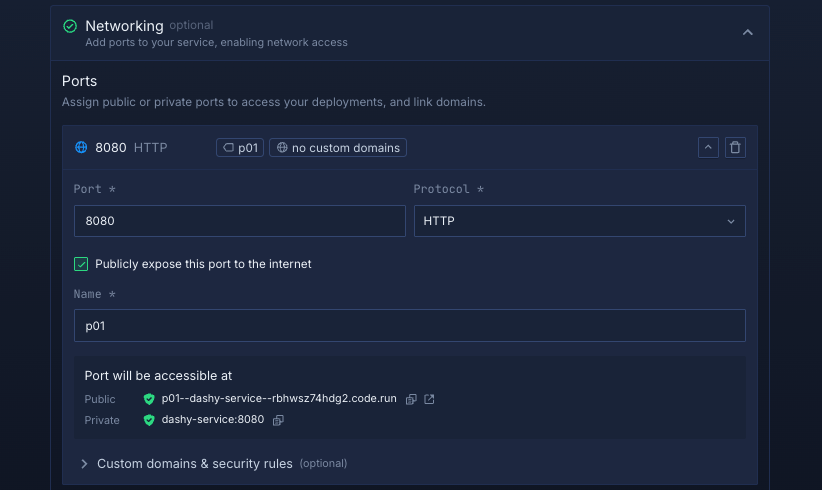Focus the Name field containing p01
Image resolution: width=822 pixels, height=490 pixels.
tap(409, 325)
